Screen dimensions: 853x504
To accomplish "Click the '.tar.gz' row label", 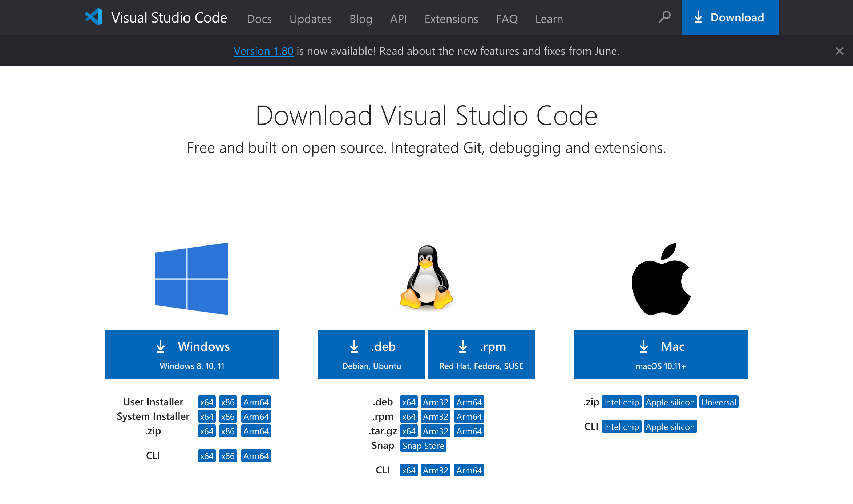I will point(383,431).
